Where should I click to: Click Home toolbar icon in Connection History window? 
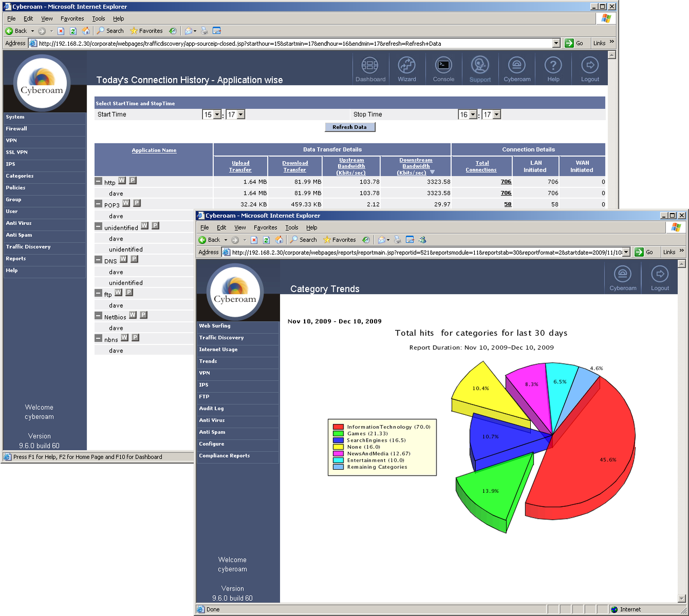(x=86, y=31)
